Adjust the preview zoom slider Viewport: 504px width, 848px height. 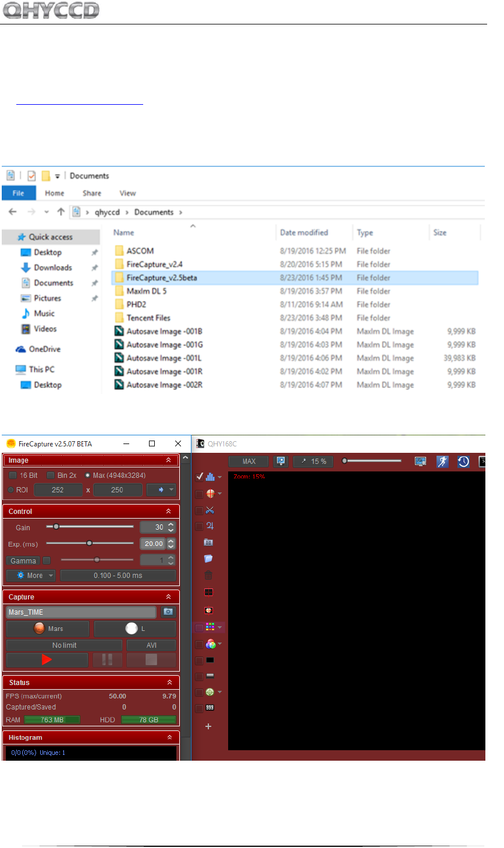[x=372, y=461]
